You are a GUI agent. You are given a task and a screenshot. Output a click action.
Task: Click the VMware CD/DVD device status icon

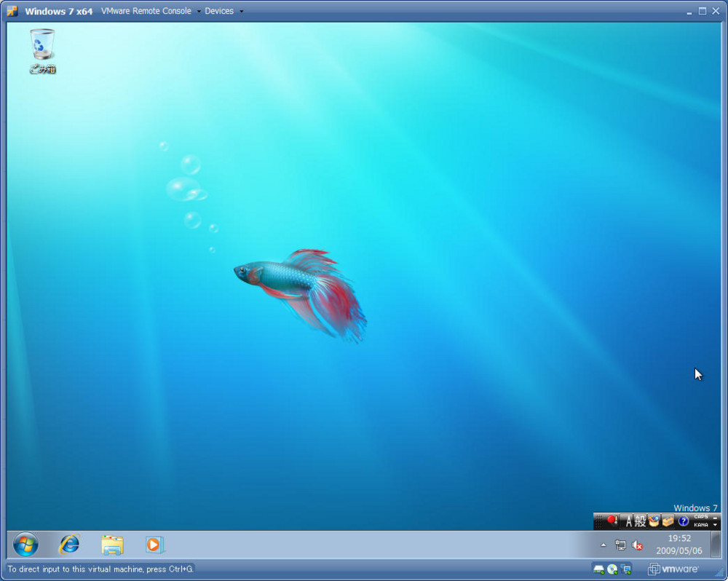612,569
